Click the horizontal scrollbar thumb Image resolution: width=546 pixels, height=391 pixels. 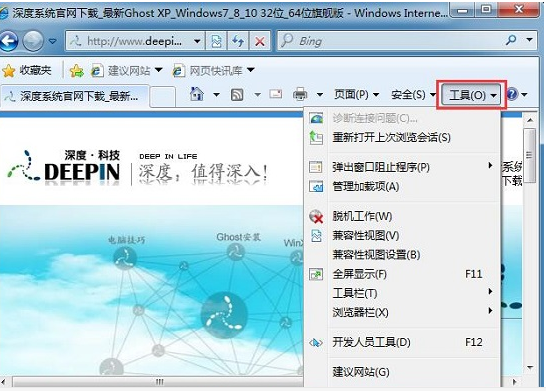point(159,382)
